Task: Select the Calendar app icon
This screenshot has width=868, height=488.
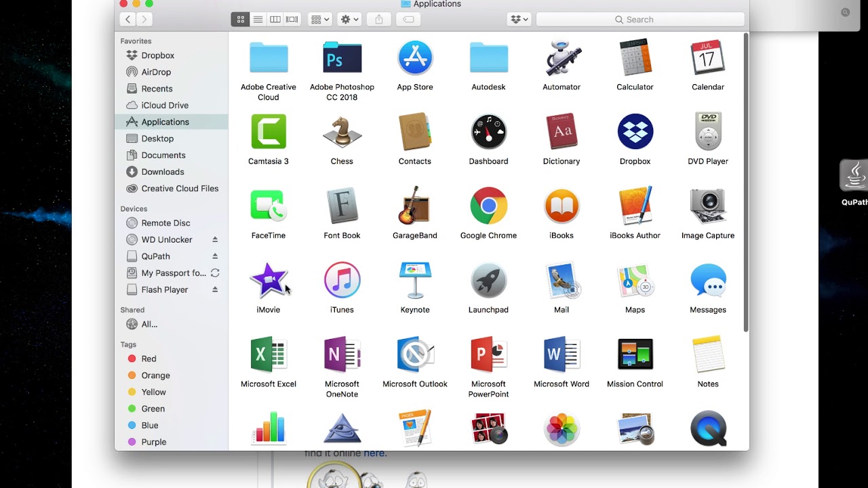Action: pyautogui.click(x=708, y=58)
